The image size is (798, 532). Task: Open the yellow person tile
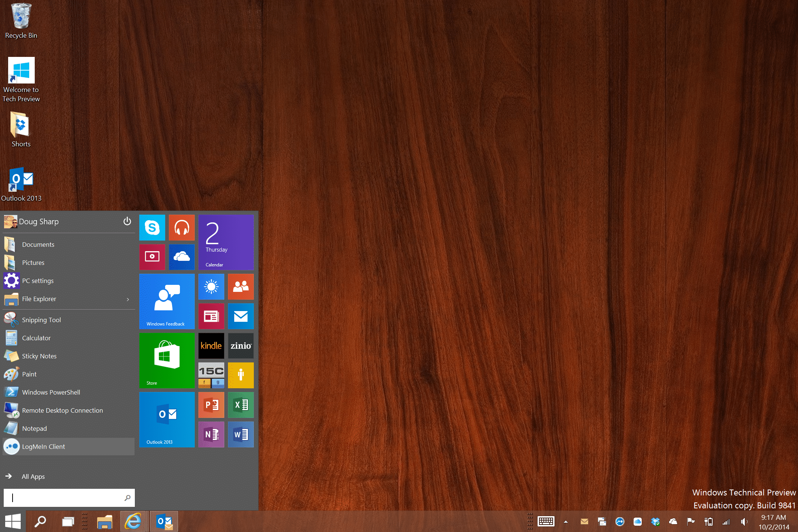coord(241,375)
